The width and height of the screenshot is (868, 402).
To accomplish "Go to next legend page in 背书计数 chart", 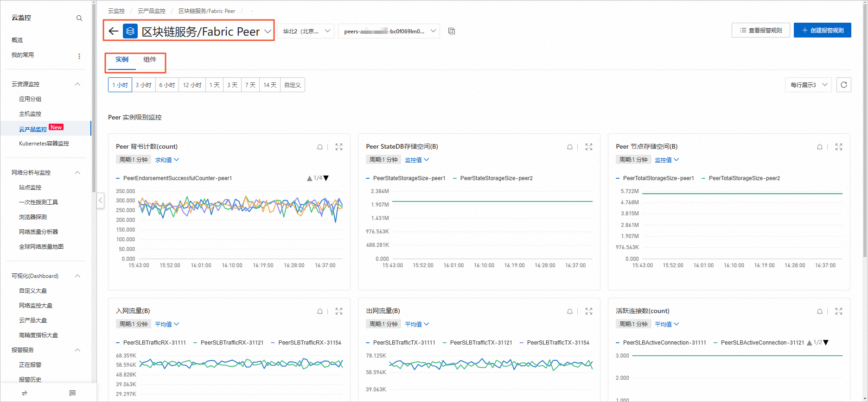I will pos(326,178).
